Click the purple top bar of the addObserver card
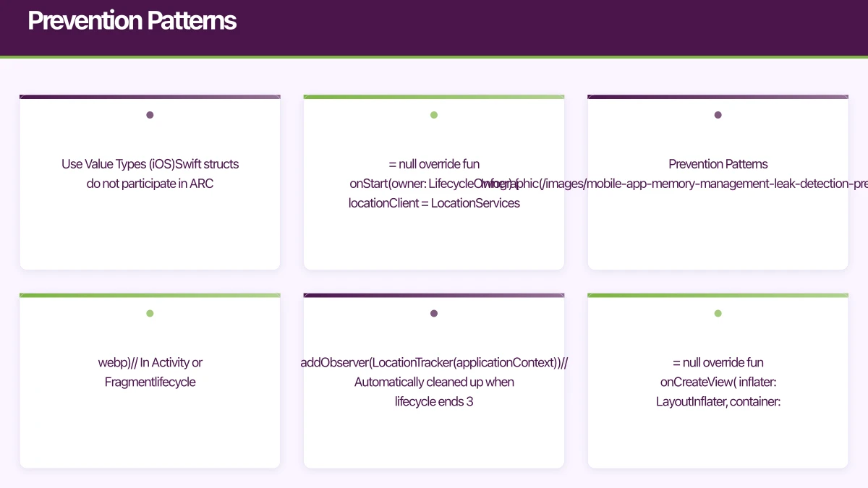Screen dimensions: 868x488 click(434, 296)
